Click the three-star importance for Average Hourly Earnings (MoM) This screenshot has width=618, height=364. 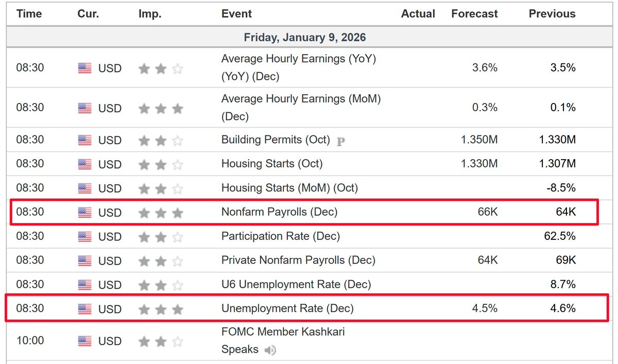click(161, 108)
